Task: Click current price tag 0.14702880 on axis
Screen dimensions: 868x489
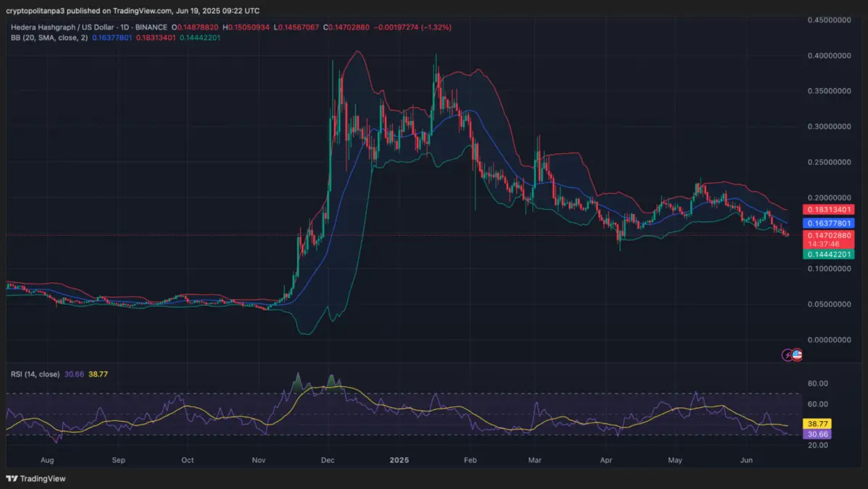Action: click(x=829, y=235)
